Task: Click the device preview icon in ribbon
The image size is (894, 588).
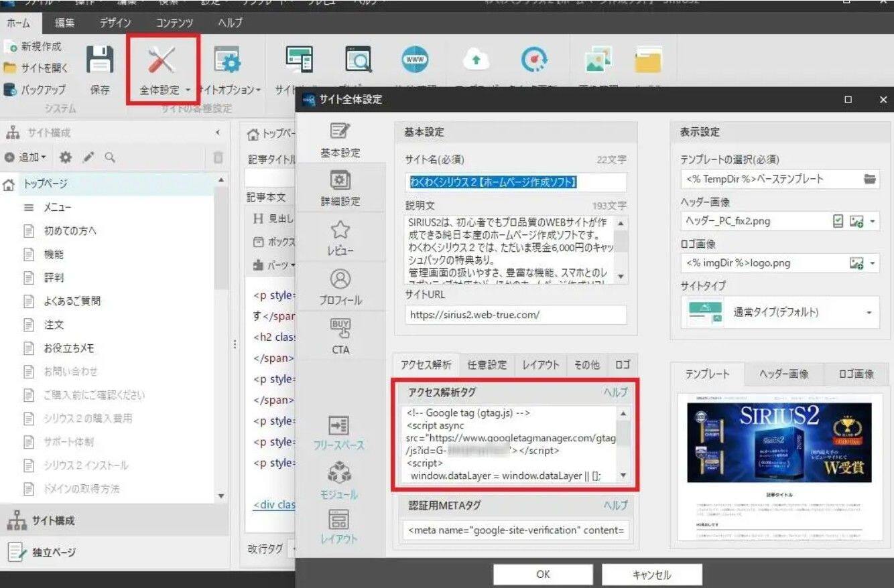Action: coord(298,60)
